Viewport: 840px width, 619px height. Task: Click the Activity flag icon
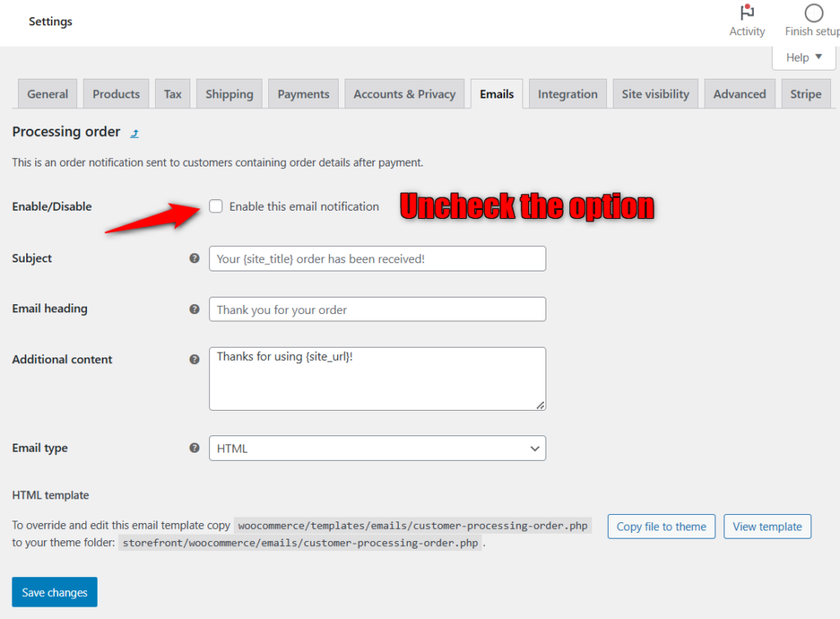[x=746, y=14]
